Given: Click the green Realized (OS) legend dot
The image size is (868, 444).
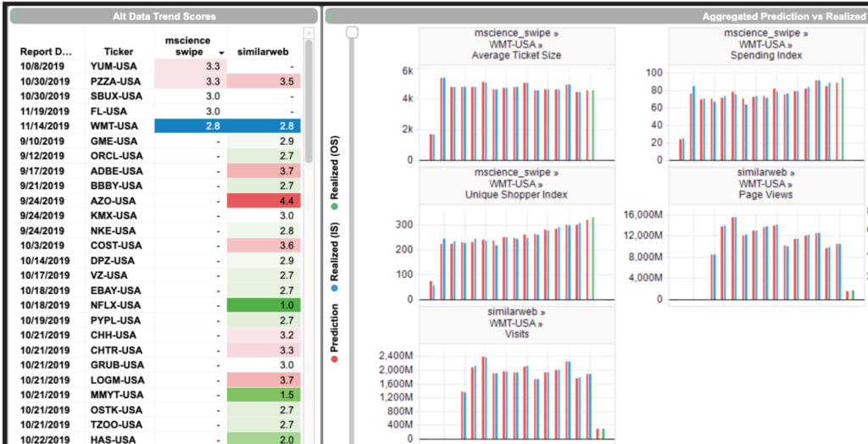Looking at the screenshot, I should coord(334,207).
